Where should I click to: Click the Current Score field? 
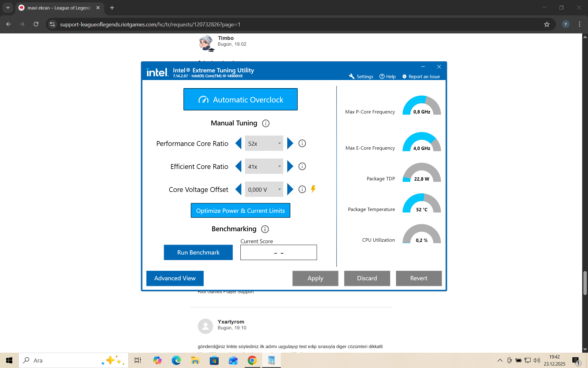point(279,252)
